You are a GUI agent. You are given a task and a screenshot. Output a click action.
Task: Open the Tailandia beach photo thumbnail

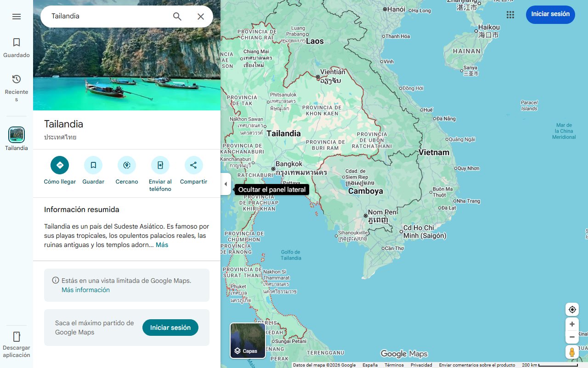coord(127,55)
